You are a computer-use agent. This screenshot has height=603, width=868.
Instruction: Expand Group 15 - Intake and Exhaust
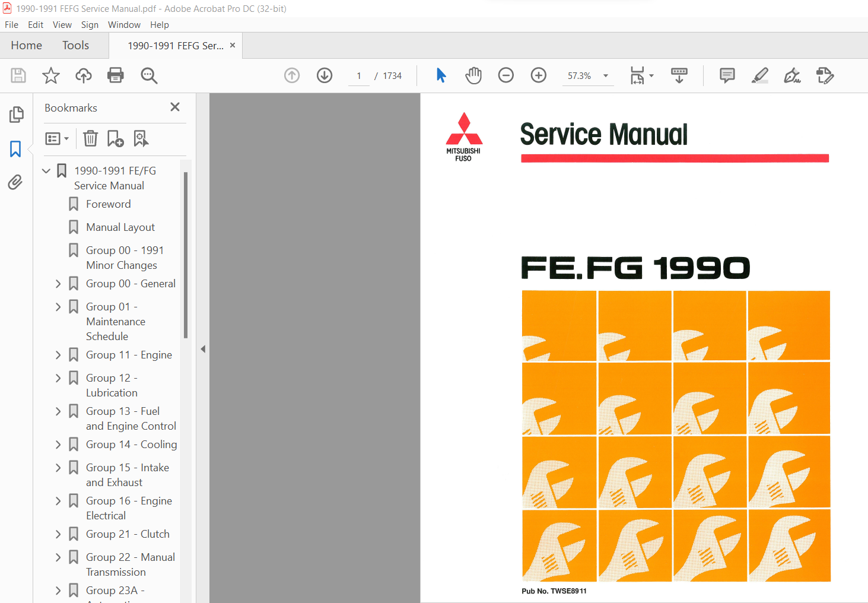[58, 468]
